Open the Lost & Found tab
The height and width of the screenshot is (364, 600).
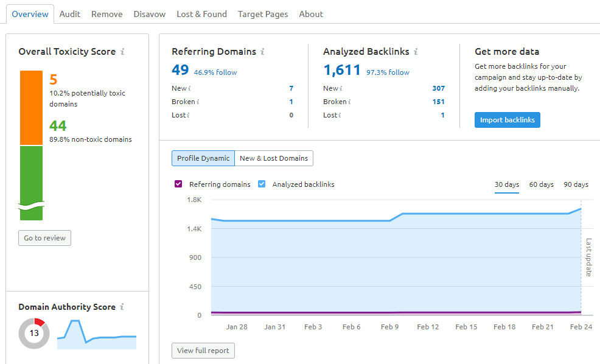[201, 14]
